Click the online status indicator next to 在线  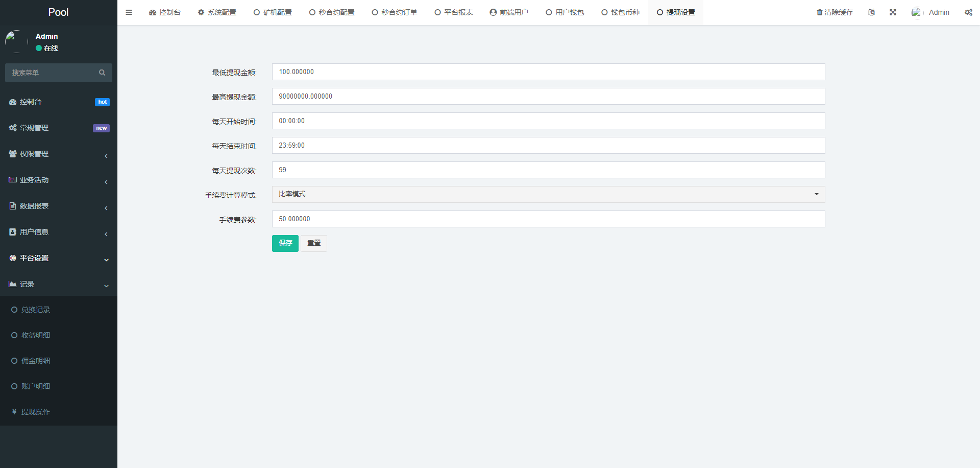[x=38, y=48]
